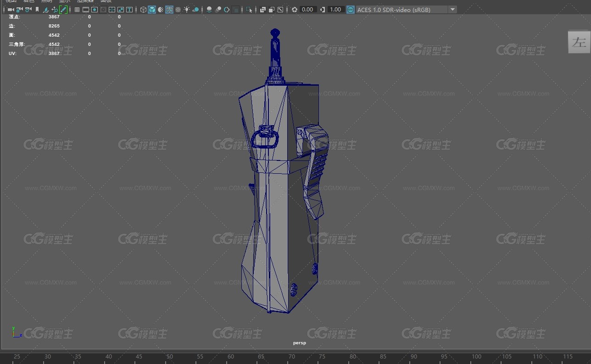The width and height of the screenshot is (591, 364).
Task: Toggle the 2D Pan/Zoom icon
Action: pos(55,10)
